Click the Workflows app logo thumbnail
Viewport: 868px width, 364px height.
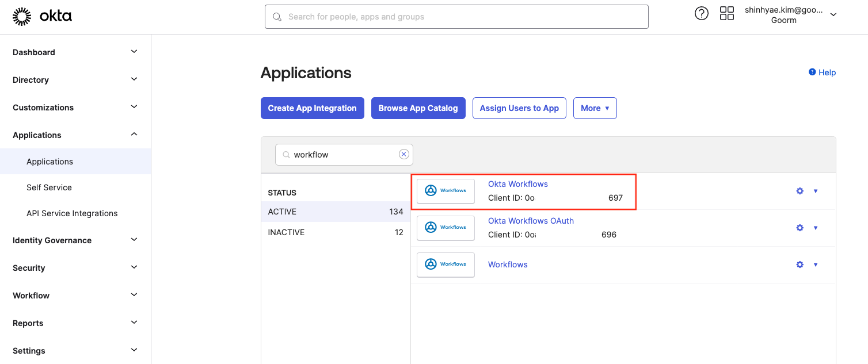tap(446, 265)
